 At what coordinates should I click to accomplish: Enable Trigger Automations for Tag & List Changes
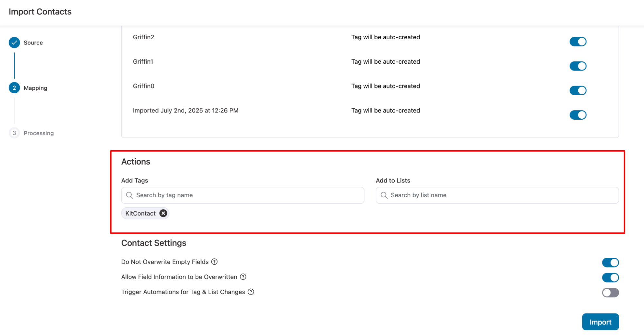click(x=610, y=293)
